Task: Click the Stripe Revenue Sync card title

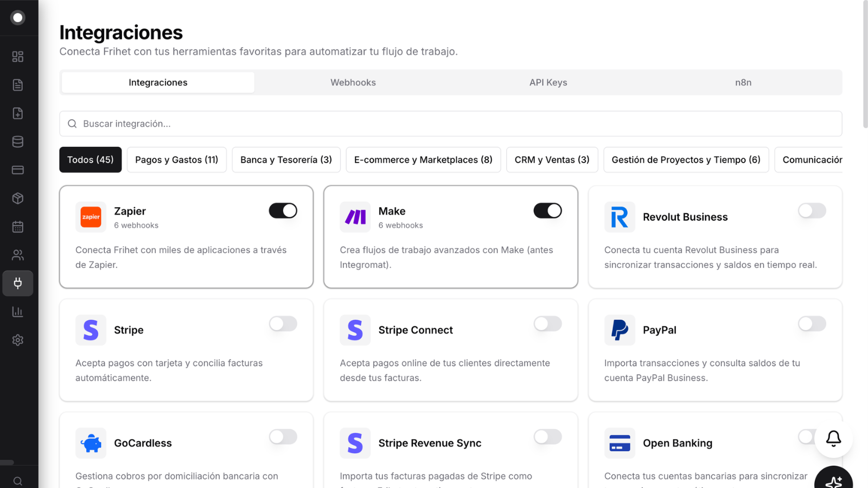Action: click(430, 443)
